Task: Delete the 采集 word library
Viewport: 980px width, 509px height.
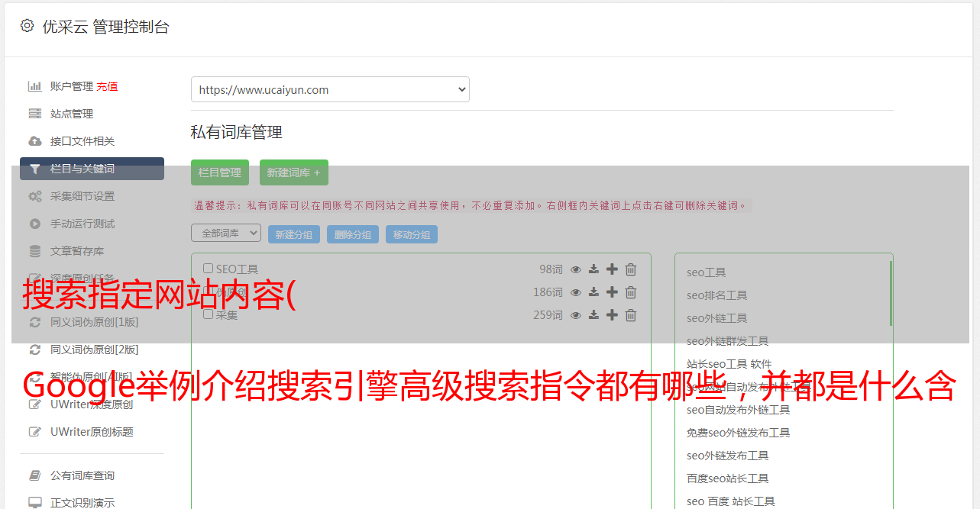Action: click(x=631, y=315)
